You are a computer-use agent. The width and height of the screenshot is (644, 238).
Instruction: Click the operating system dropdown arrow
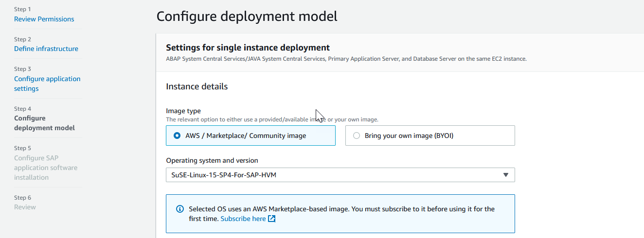pyautogui.click(x=505, y=175)
